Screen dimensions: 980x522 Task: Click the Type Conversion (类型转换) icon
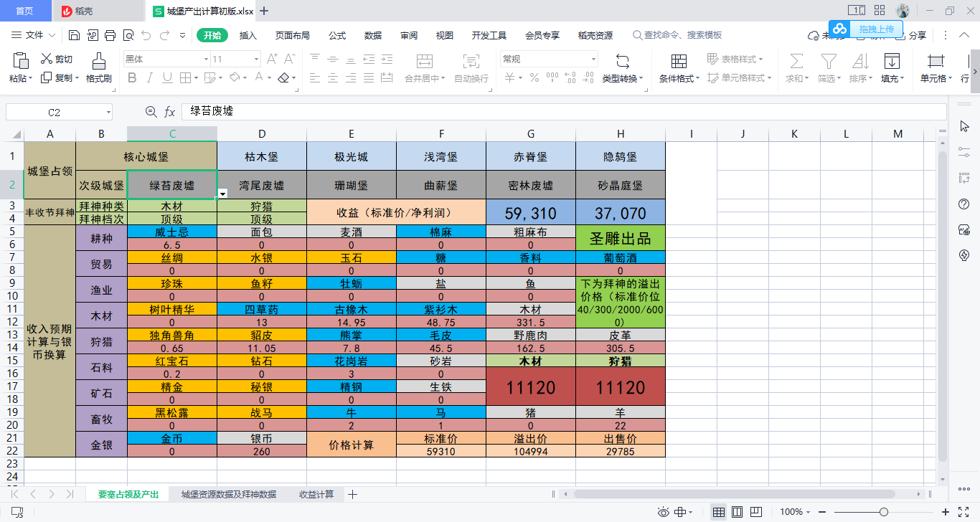click(622, 60)
